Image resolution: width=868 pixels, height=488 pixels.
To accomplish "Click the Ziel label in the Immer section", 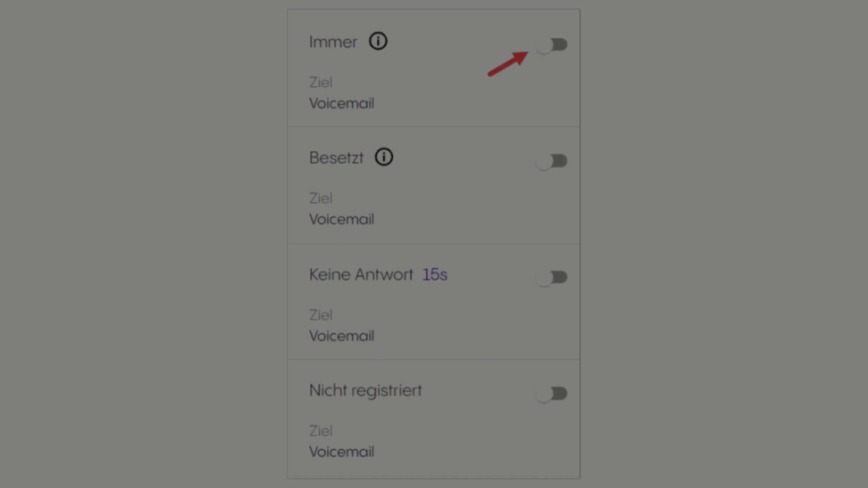I will click(x=321, y=82).
